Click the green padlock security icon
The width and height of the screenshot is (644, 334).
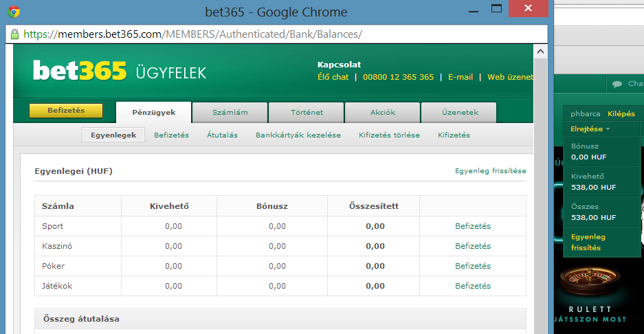15,34
